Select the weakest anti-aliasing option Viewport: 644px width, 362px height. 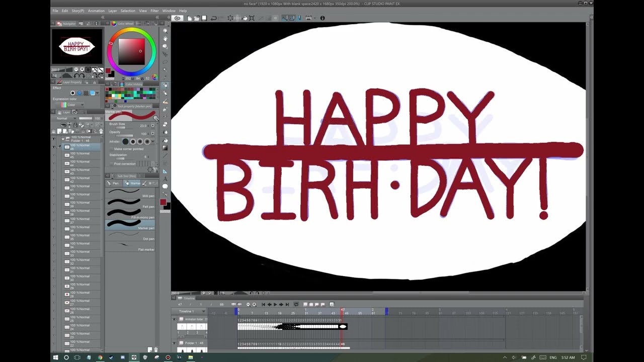pos(125,142)
